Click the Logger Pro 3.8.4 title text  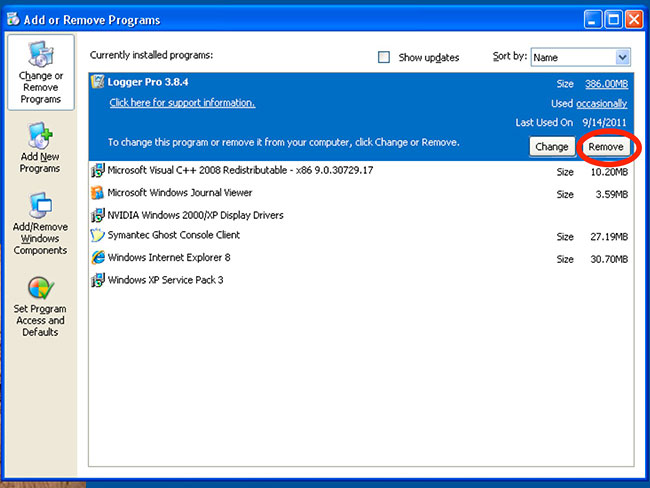pos(148,82)
